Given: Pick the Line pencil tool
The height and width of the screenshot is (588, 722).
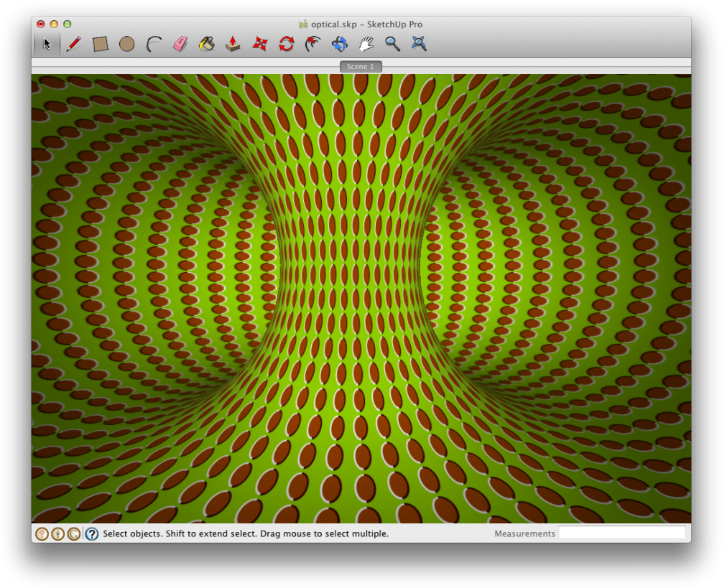Looking at the screenshot, I should (x=73, y=43).
